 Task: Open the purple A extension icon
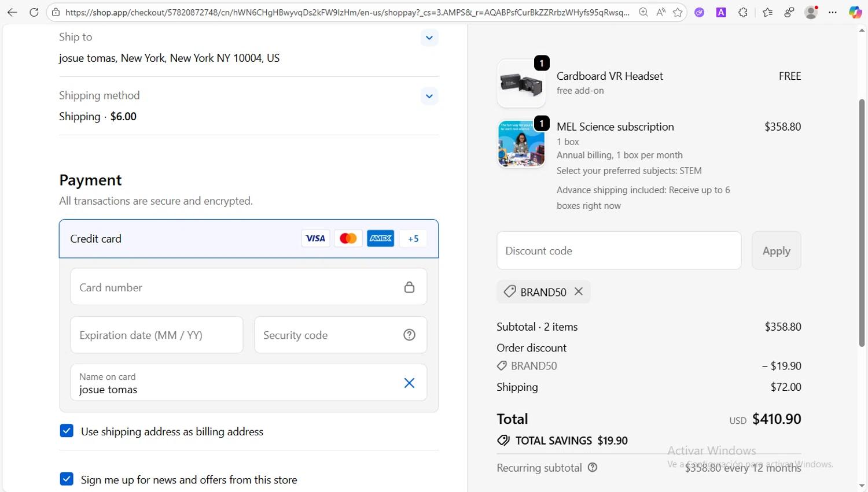(721, 12)
